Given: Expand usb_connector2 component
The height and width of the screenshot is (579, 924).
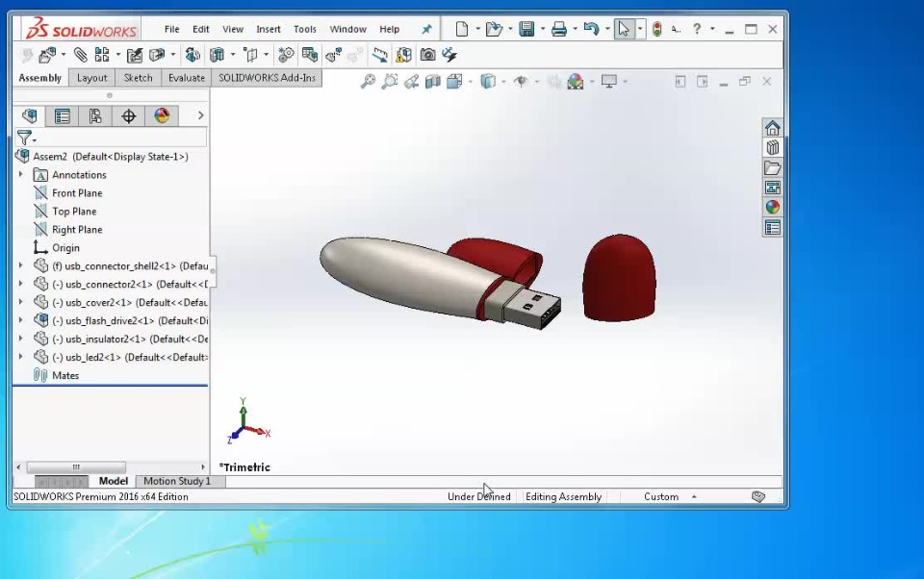Looking at the screenshot, I should click(x=20, y=284).
